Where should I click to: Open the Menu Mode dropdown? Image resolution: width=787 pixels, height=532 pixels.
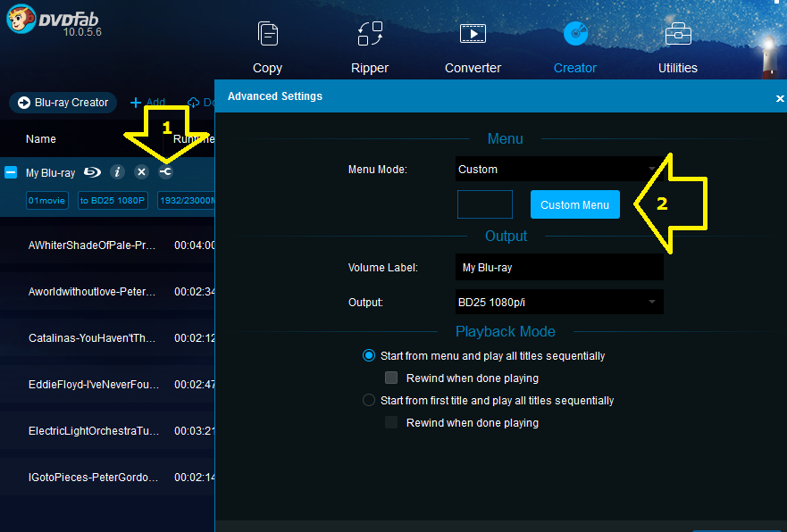click(559, 169)
